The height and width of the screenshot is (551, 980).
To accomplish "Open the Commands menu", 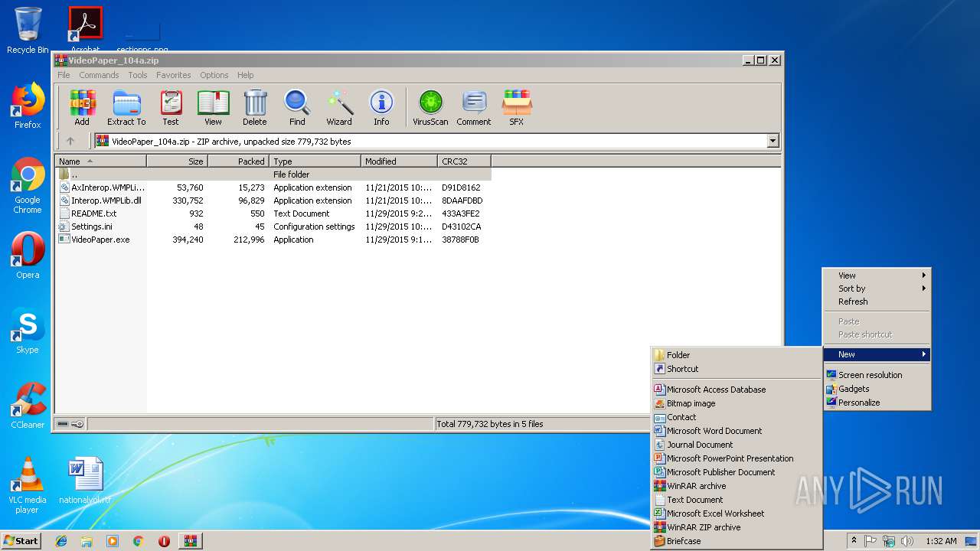I will point(99,75).
